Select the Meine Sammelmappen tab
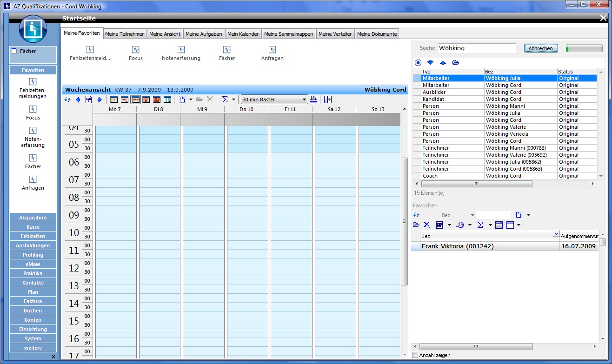Viewport: 612px width, 364px height. pyautogui.click(x=288, y=34)
